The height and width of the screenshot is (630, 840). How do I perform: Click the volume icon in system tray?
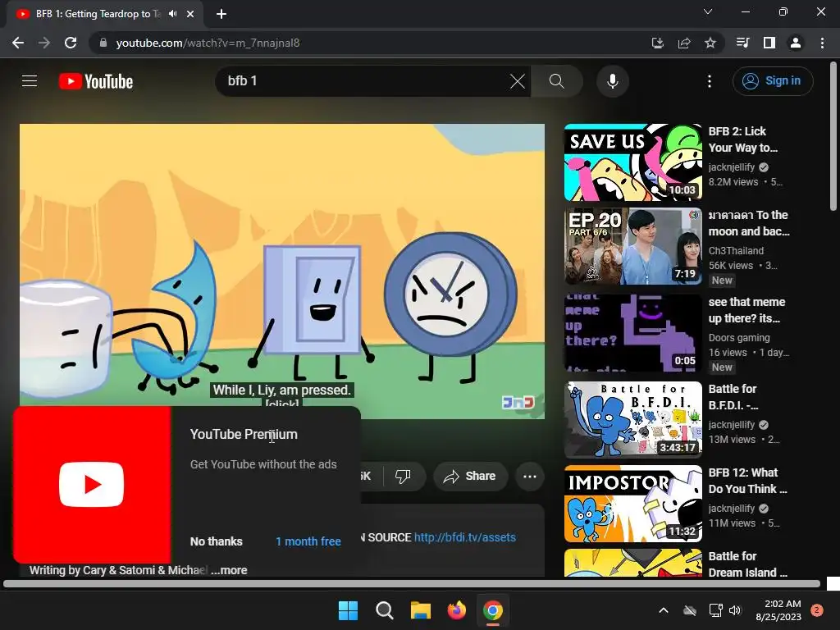coord(735,610)
